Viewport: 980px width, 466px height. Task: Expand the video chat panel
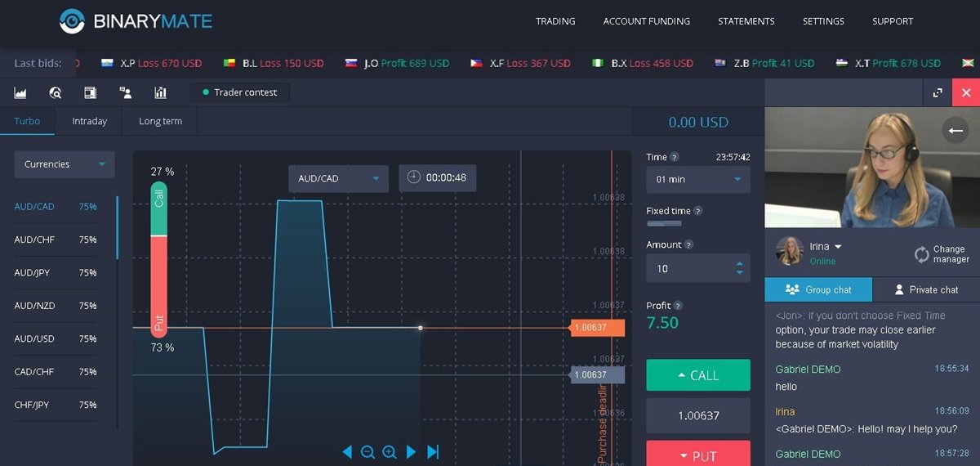[x=938, y=93]
